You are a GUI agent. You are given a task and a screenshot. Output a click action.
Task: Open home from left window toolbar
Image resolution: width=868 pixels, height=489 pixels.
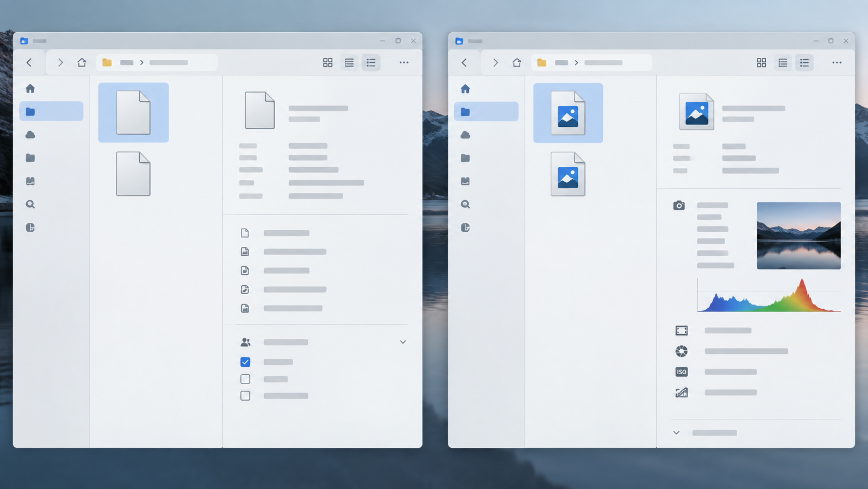[82, 62]
